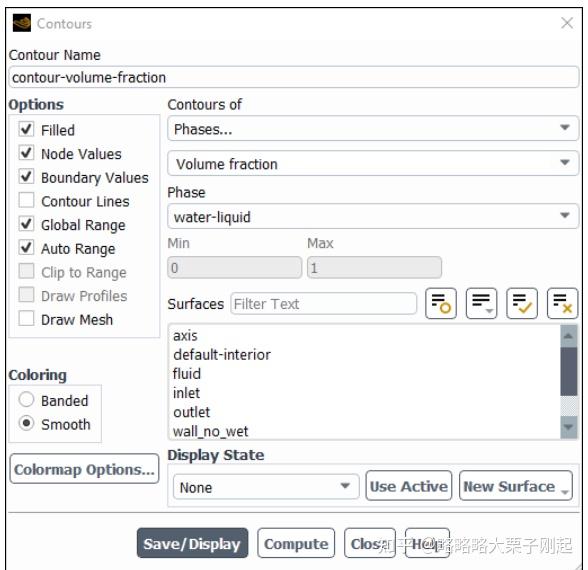Click the surfaces list scroll-down arrow

[x=568, y=427]
